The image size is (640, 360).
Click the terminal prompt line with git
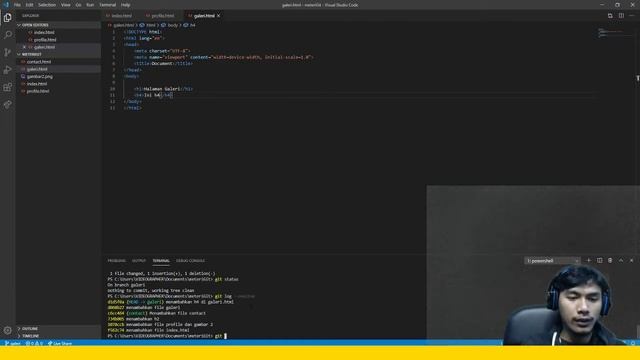167,336
